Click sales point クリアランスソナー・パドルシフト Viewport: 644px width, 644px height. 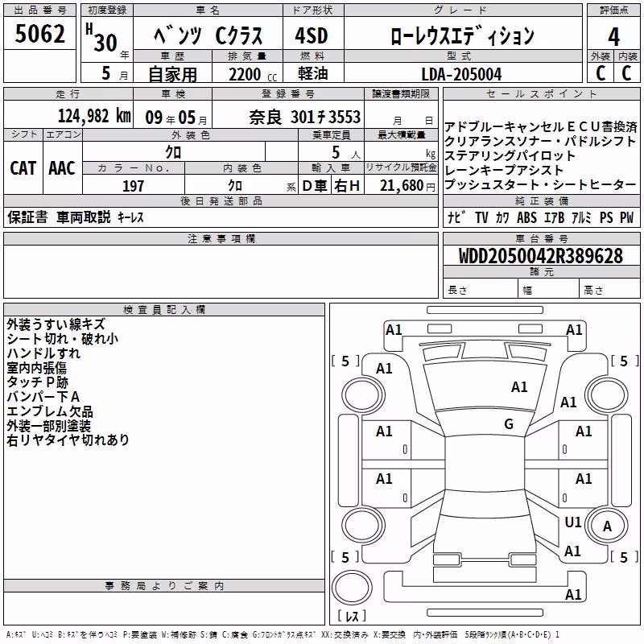click(x=540, y=142)
